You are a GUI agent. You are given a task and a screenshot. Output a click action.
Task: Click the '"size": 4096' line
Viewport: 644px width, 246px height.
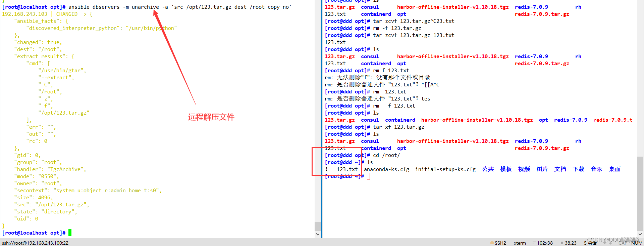pyautogui.click(x=34, y=198)
